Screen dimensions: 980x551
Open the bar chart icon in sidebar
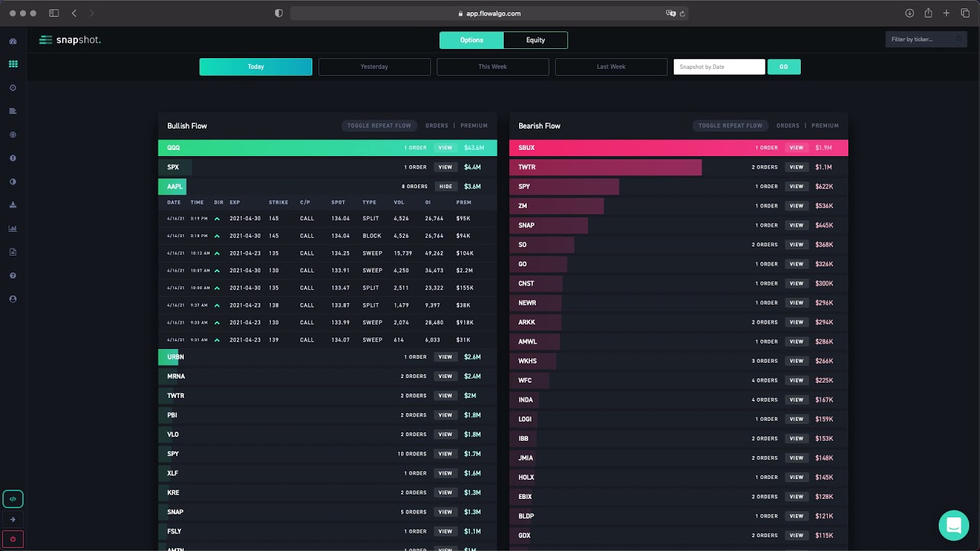(x=13, y=228)
